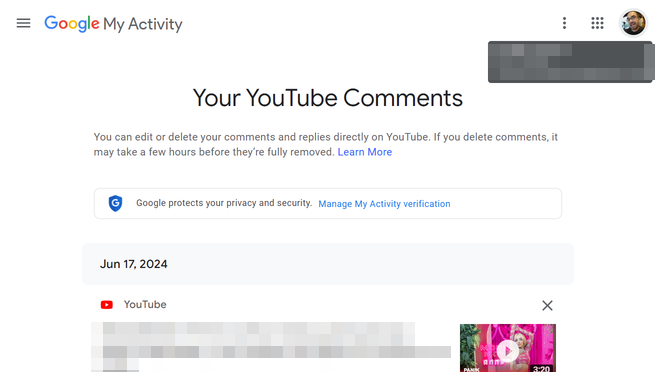The image size is (655, 372).
Task: Delete the YouTube comment with the X
Action: (x=547, y=305)
